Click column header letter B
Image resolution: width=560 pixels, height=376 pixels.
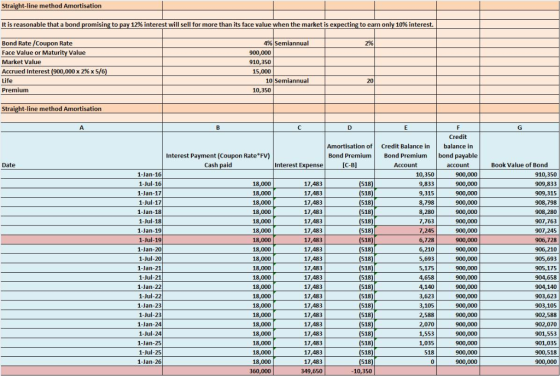coord(218,127)
